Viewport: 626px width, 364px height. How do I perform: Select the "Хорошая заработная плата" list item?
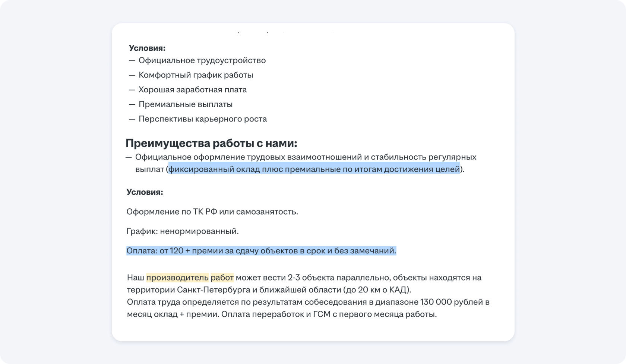click(x=193, y=89)
